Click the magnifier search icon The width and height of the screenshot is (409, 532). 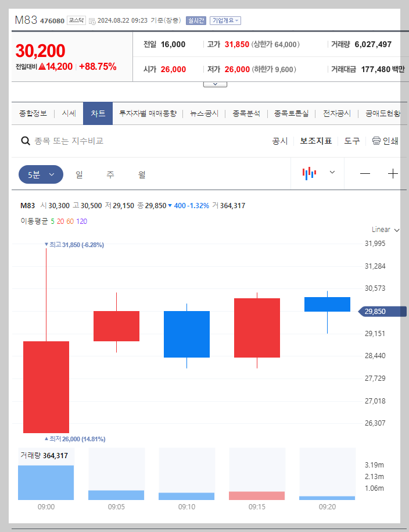point(26,141)
